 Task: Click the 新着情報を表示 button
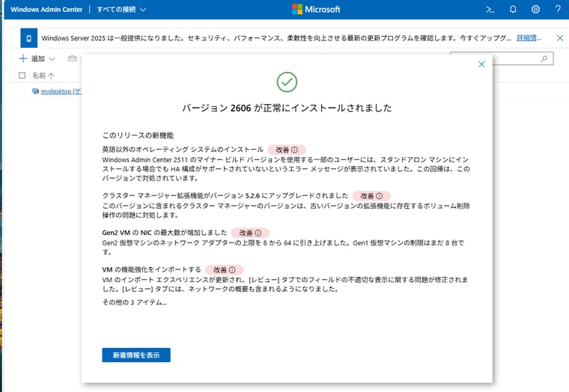[136, 355]
